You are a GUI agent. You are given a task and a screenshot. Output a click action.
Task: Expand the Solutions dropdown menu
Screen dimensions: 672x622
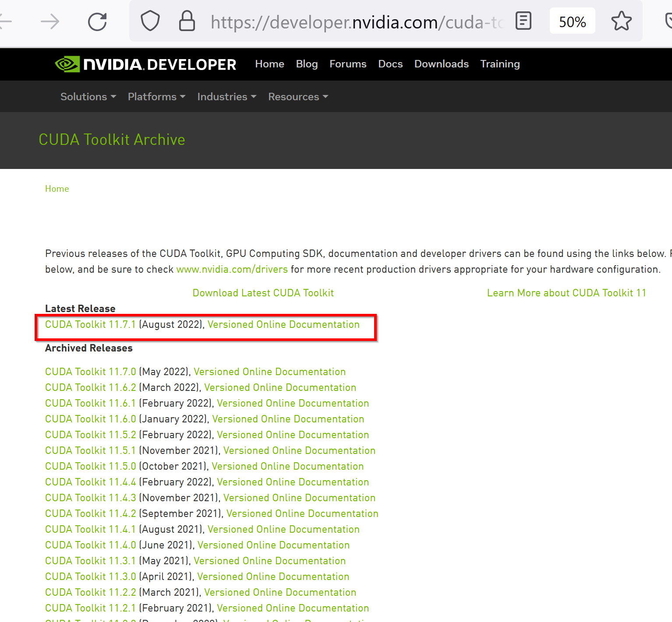point(88,97)
